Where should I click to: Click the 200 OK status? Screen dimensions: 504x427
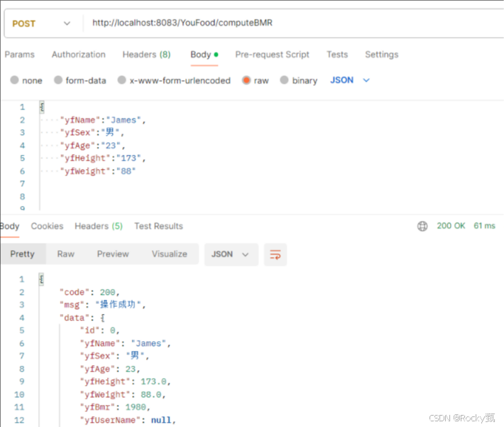tap(451, 225)
